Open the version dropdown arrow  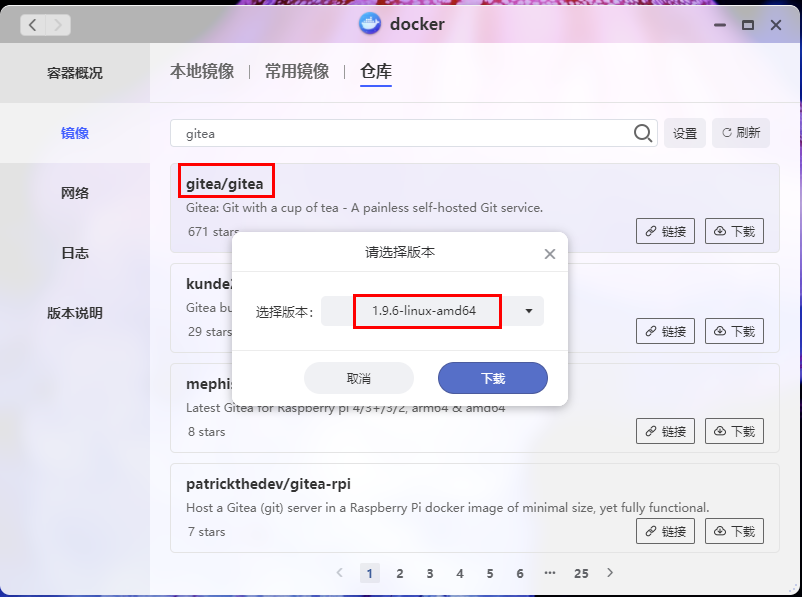pyautogui.click(x=529, y=311)
